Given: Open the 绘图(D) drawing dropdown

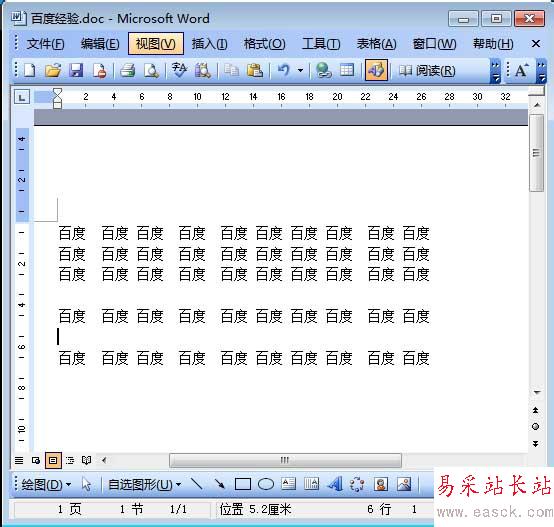Looking at the screenshot, I should (x=46, y=484).
